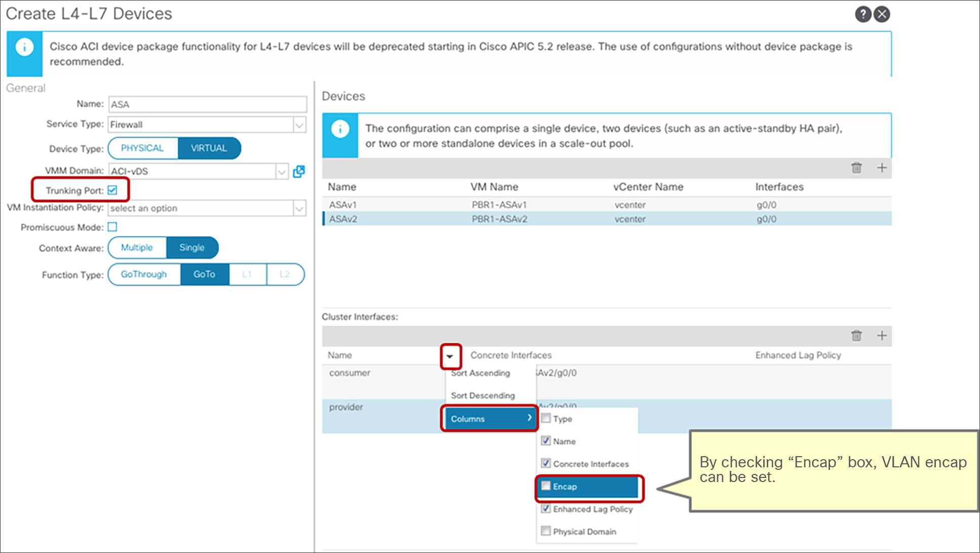This screenshot has width=980, height=553.
Task: Select L1 function type
Action: [247, 274]
